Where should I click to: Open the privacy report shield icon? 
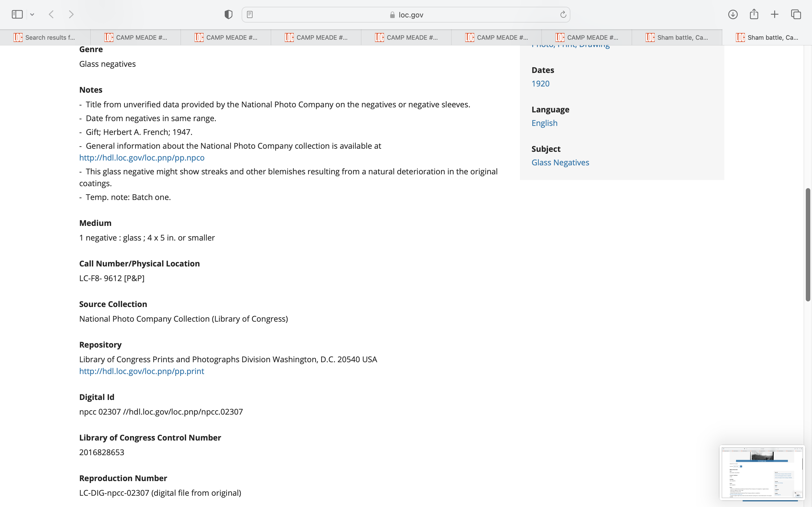pos(228,14)
